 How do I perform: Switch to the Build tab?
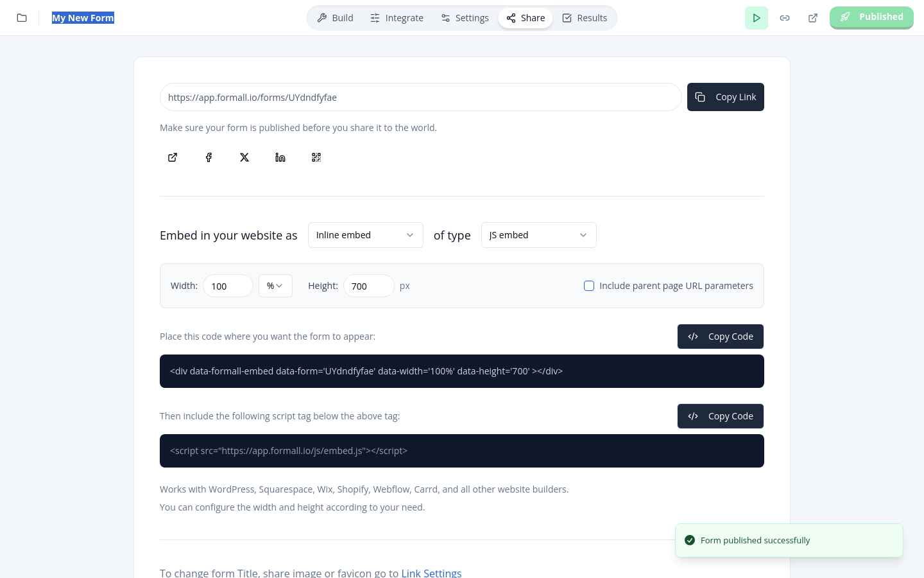tap(335, 18)
